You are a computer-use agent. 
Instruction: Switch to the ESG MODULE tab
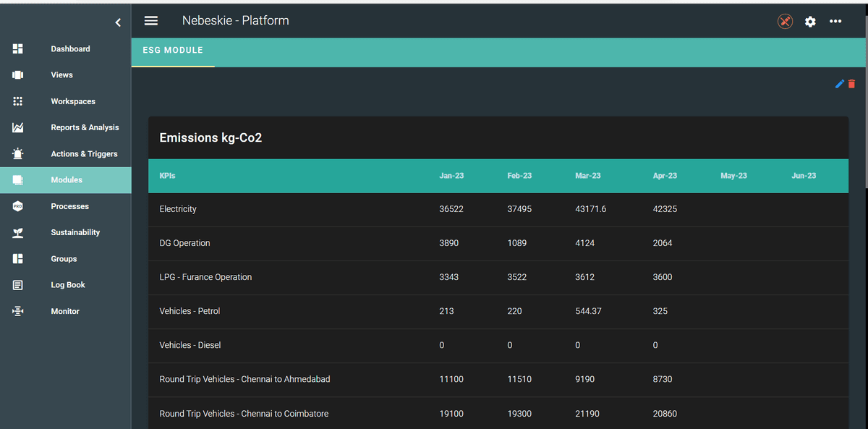(172, 50)
